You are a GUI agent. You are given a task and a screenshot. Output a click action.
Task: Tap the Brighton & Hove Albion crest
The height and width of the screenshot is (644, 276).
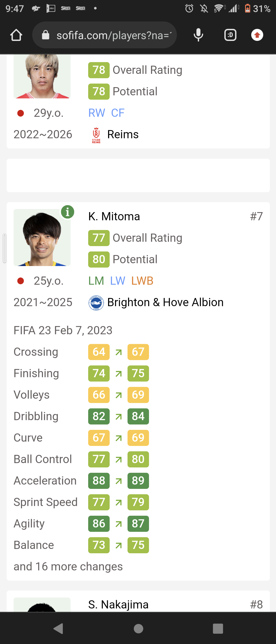pyautogui.click(x=96, y=303)
